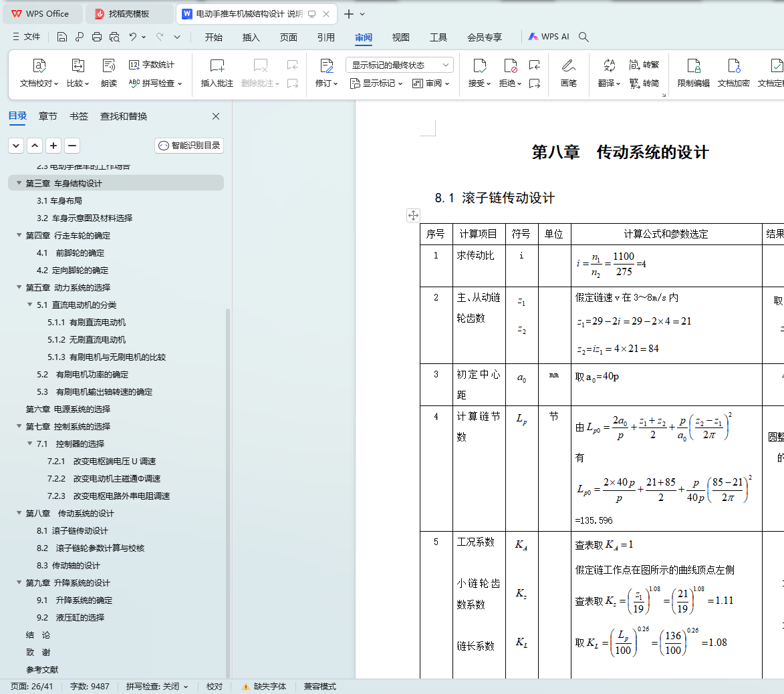Collapse the 第九章 升降系统的设计 outline node

pyautogui.click(x=19, y=582)
